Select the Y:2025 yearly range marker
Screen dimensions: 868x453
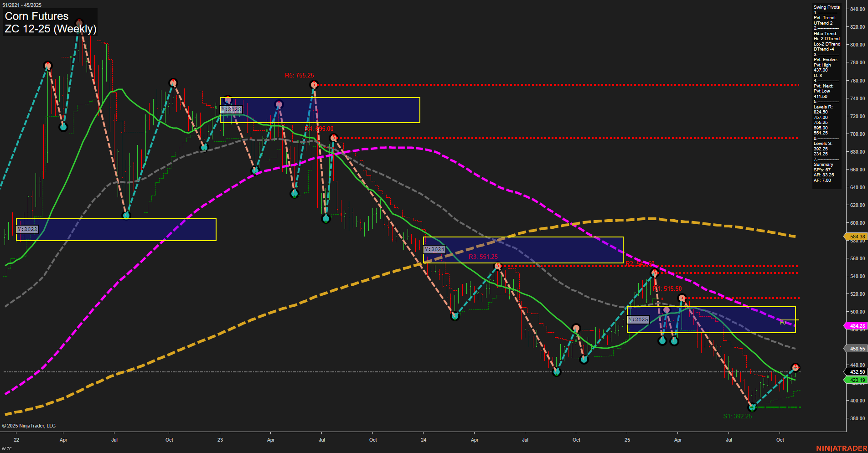(638, 319)
